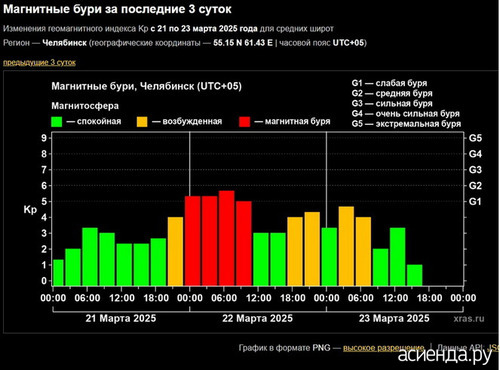Click the G5 storm level label
The width and height of the screenshot is (500, 370).
click(x=475, y=138)
